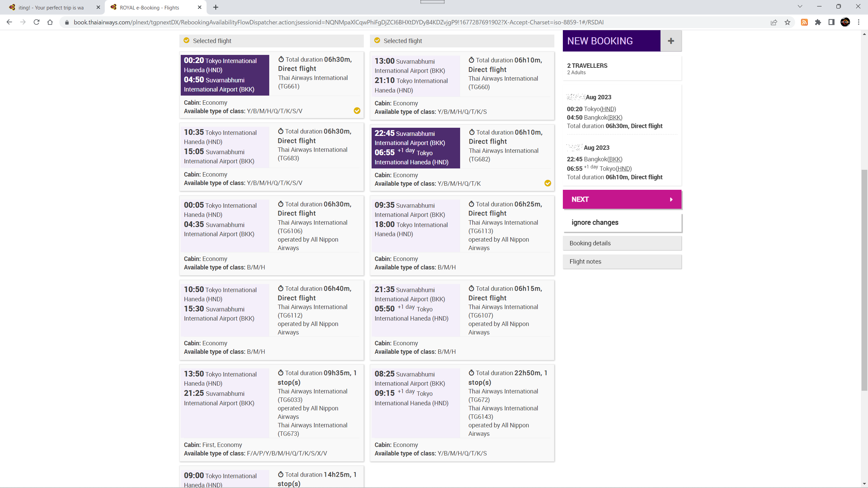
Task: Click the NEW BOOKING header
Action: [612, 41]
